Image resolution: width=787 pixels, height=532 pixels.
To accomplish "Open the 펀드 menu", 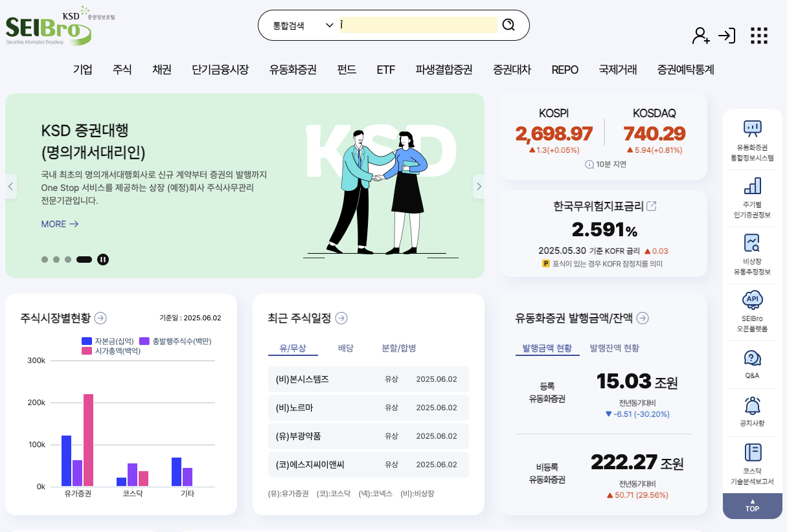I will click(347, 69).
